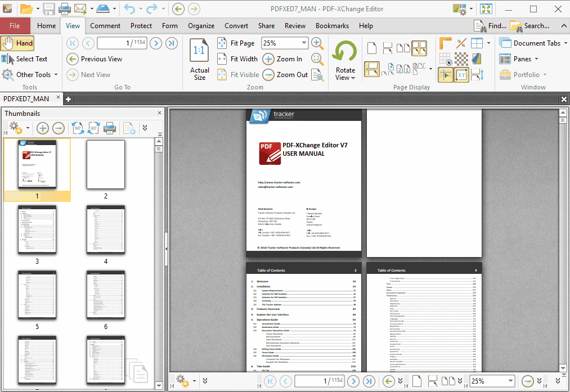Toggle the XY cursor coordinates display
This screenshot has width=570, height=392.
click(461, 74)
